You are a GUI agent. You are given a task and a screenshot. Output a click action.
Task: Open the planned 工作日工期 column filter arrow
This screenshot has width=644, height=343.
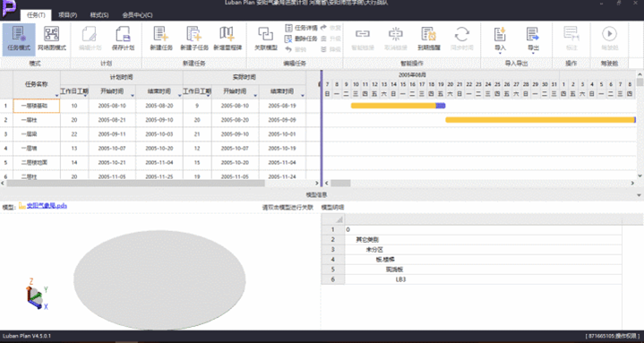[85, 96]
